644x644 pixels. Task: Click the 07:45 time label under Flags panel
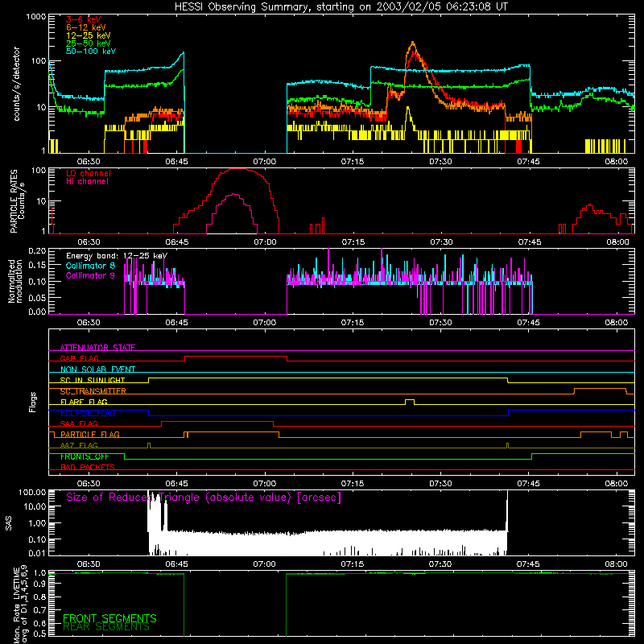tap(529, 484)
